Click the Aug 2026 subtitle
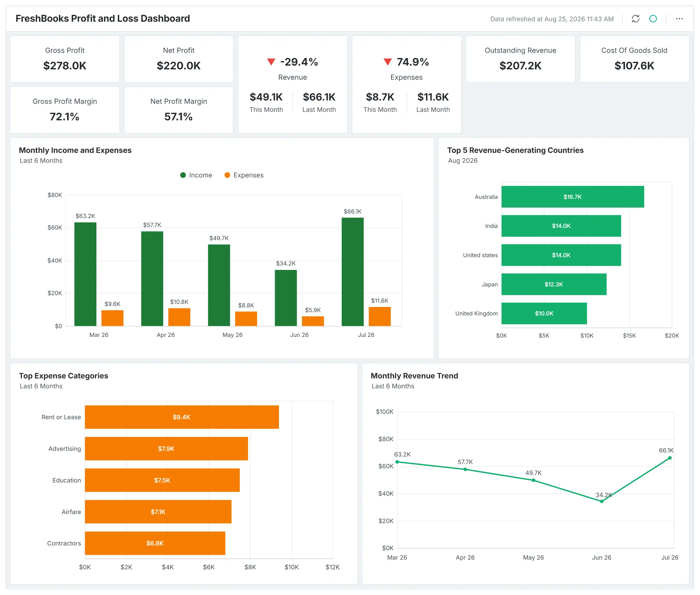The image size is (700, 595). [x=463, y=161]
